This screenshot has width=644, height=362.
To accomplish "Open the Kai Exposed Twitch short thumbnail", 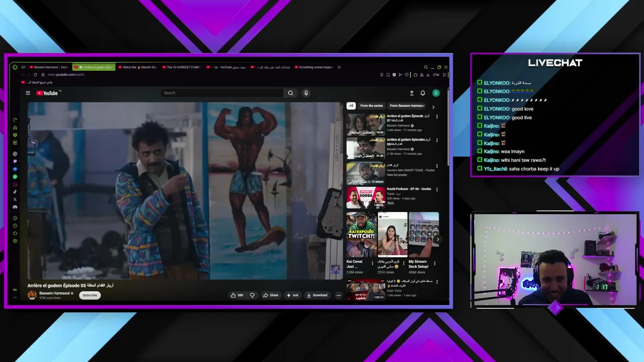I will 361,235.
